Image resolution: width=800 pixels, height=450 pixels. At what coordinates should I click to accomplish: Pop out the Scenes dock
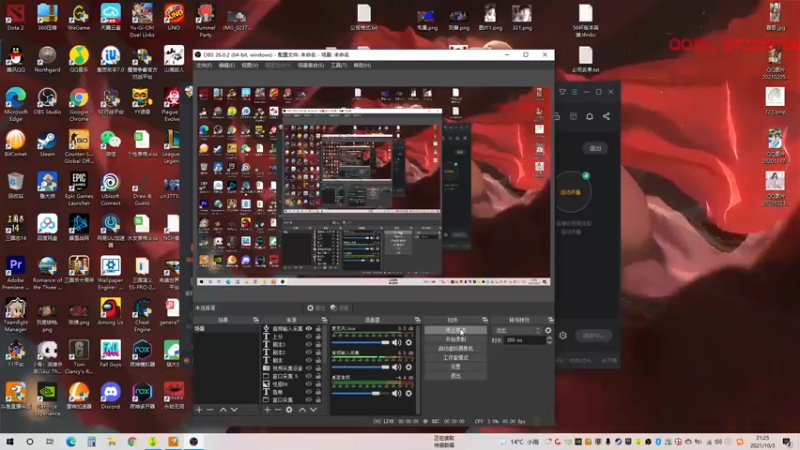coord(256,320)
